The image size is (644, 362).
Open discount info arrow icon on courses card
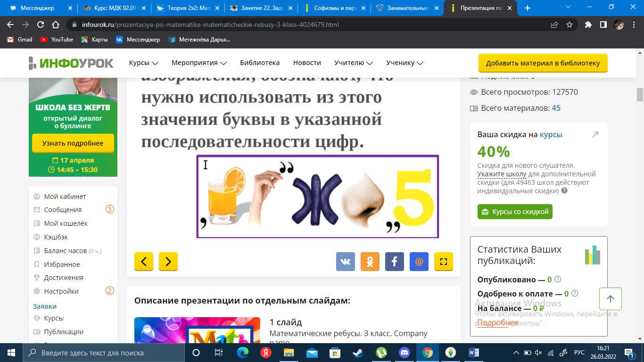(x=595, y=135)
